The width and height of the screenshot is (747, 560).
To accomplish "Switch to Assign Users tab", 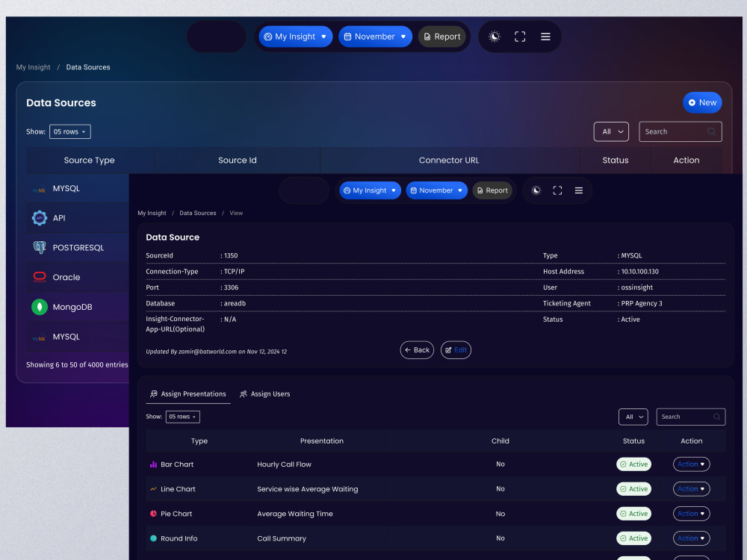I will (265, 393).
